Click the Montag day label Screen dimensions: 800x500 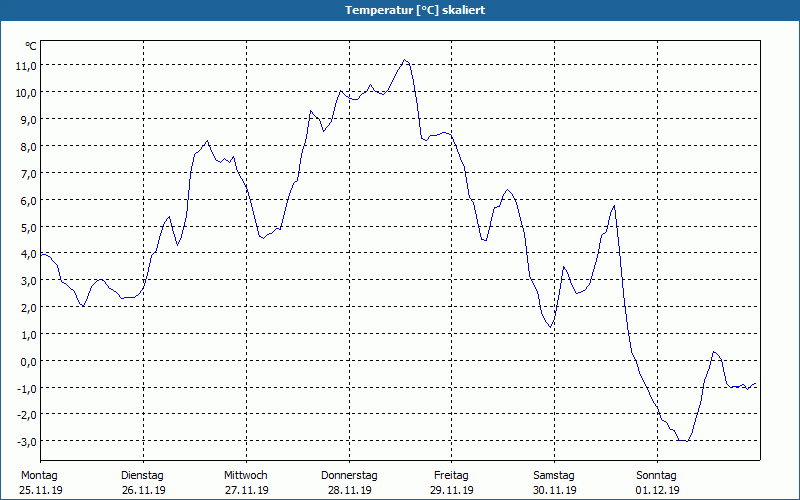point(39,476)
